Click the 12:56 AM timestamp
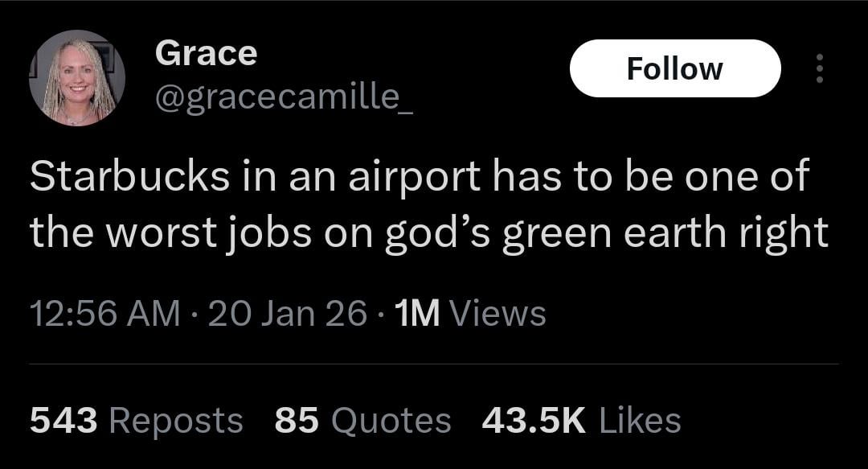Screen dimensions: 868x469 pyautogui.click(x=104, y=313)
